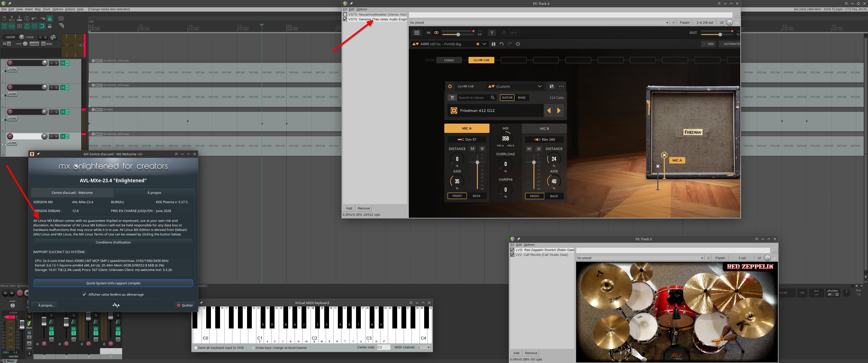This screenshot has width=868, height=363.
Task: Uncheck Afficher cette fenêtre au démarrage
Action: pos(85,294)
